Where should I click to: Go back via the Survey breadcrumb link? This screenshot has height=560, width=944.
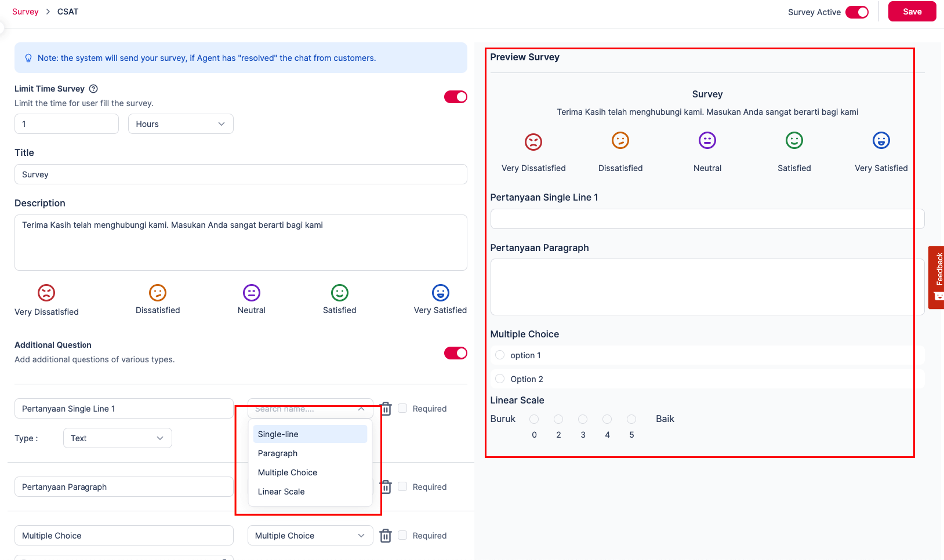tap(25, 12)
